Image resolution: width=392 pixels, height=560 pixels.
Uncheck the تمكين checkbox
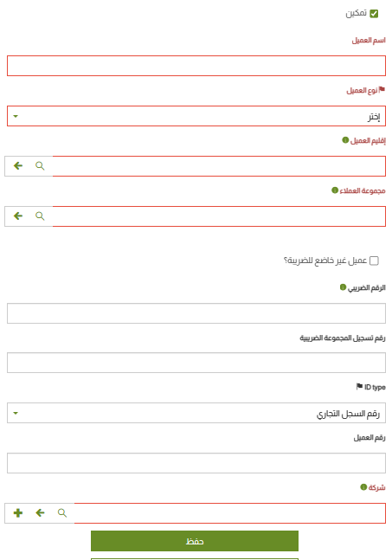coord(374,14)
